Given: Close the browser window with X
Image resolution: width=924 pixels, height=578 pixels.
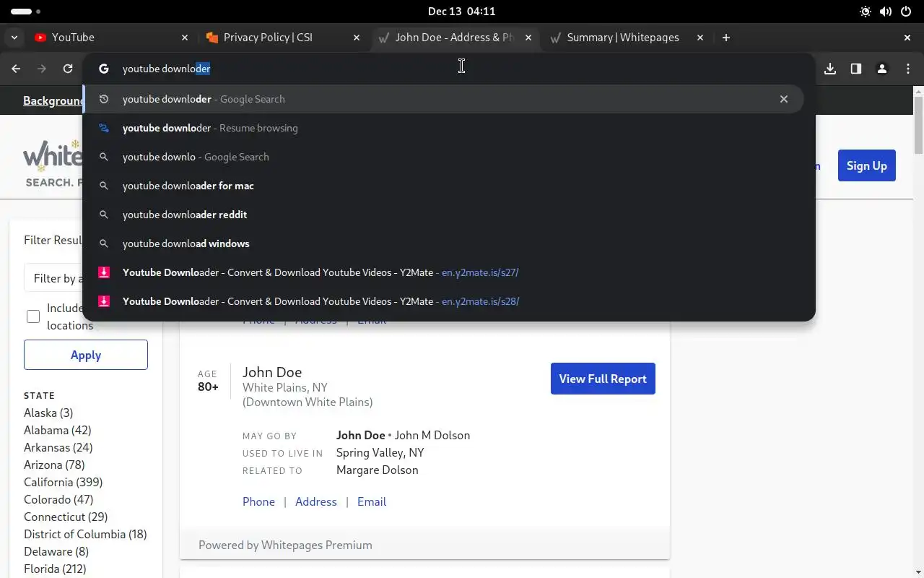Looking at the screenshot, I should pyautogui.click(x=907, y=38).
